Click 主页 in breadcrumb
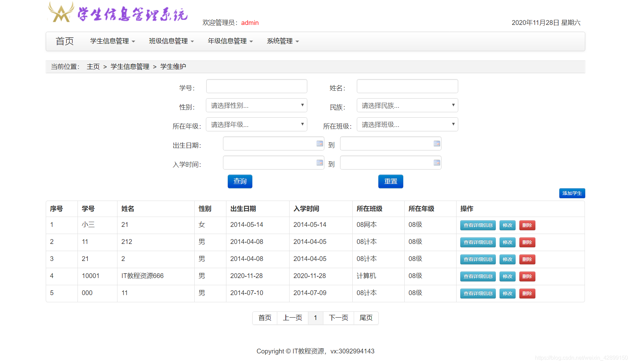The image size is (631, 364). click(93, 67)
